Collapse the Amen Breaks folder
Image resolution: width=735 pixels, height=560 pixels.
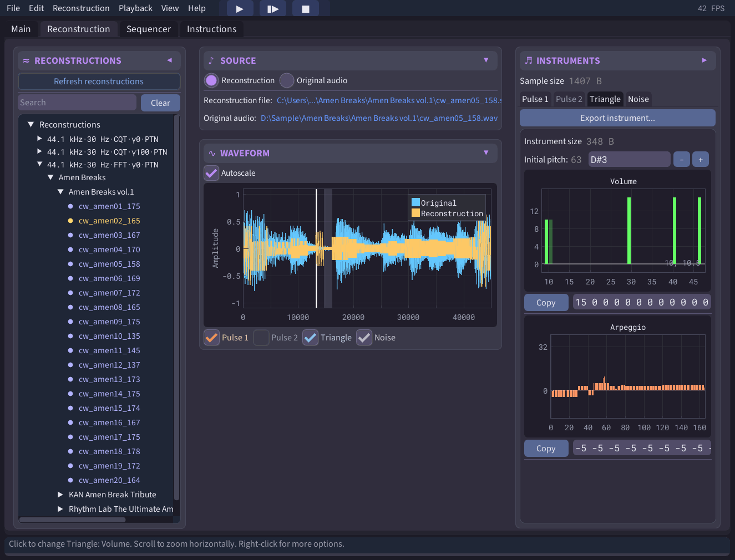pyautogui.click(x=50, y=177)
